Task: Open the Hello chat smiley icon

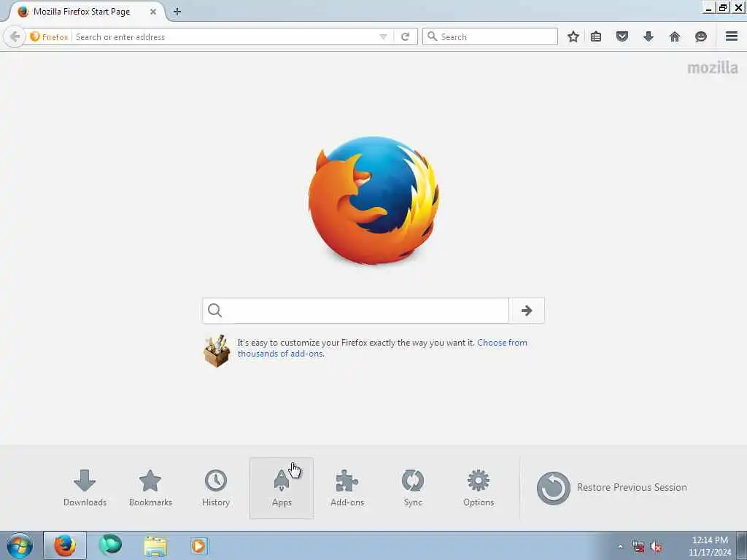Action: pyautogui.click(x=701, y=36)
